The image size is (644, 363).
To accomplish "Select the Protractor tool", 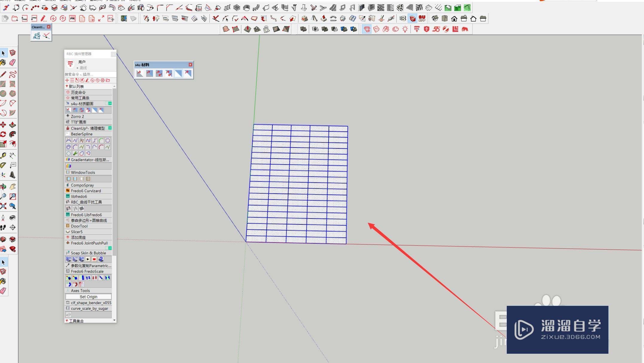I will click(3, 165).
